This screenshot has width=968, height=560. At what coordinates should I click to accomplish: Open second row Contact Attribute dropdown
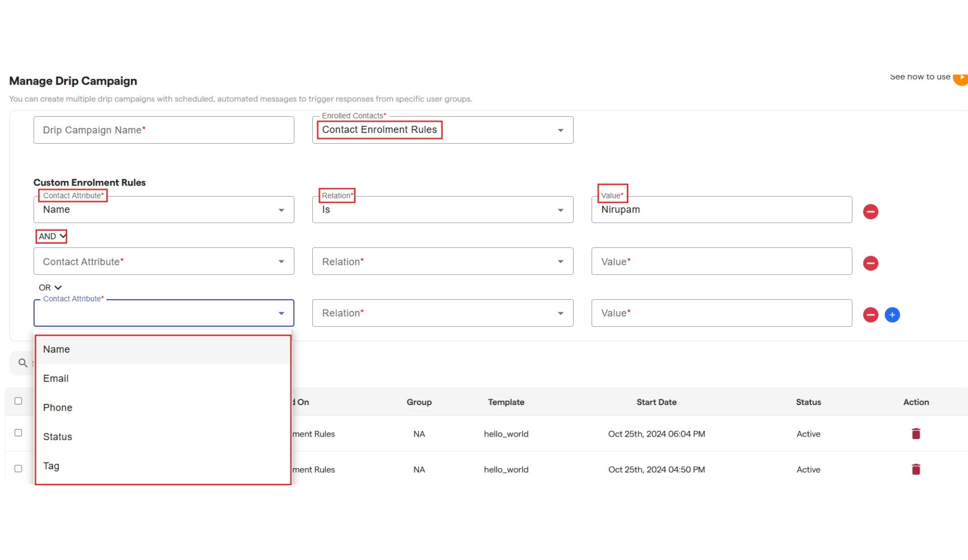(164, 261)
